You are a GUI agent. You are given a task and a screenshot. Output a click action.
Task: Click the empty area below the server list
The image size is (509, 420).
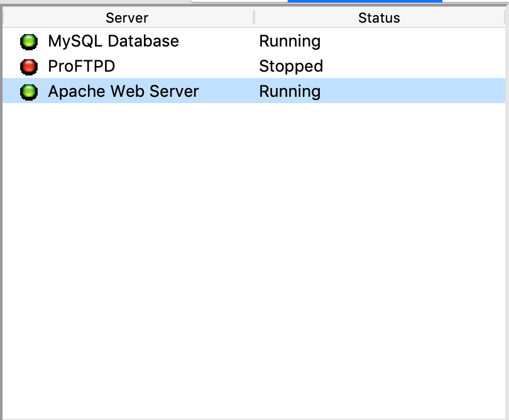251,251
